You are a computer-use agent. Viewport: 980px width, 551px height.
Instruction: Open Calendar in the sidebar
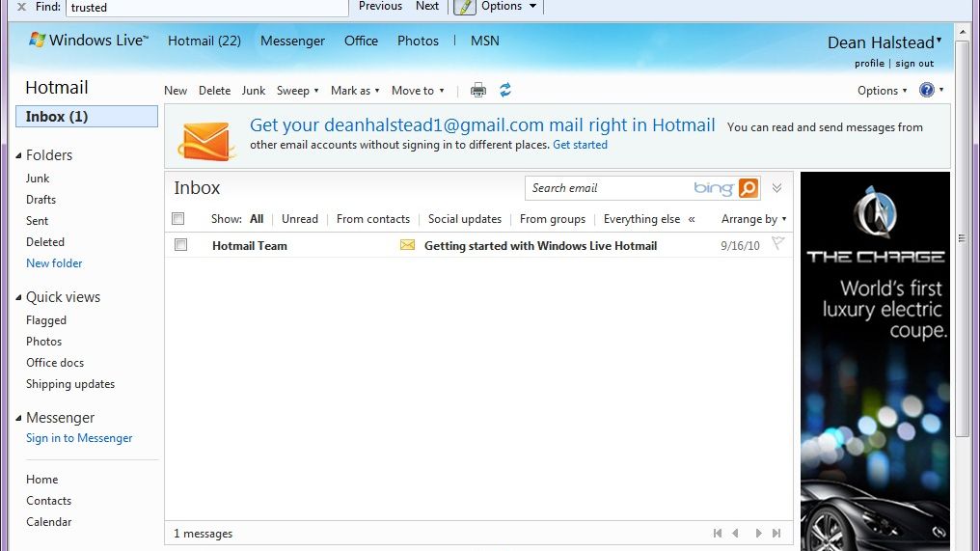49,522
